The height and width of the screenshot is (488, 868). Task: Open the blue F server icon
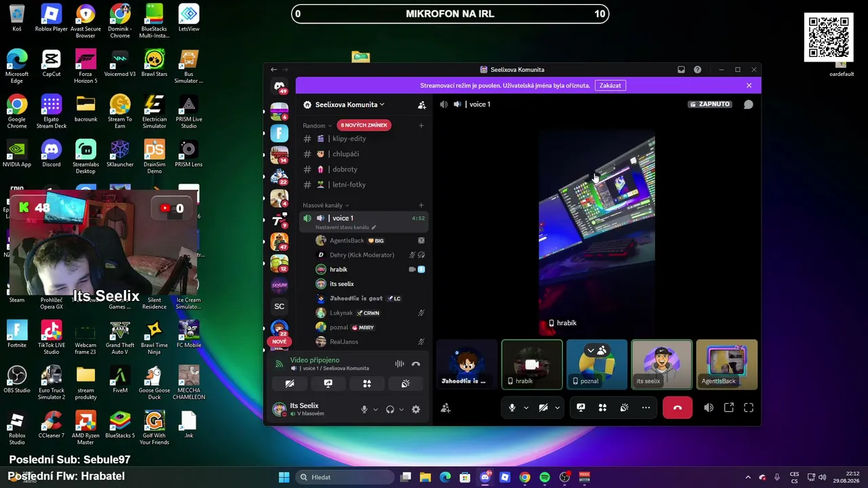click(279, 133)
